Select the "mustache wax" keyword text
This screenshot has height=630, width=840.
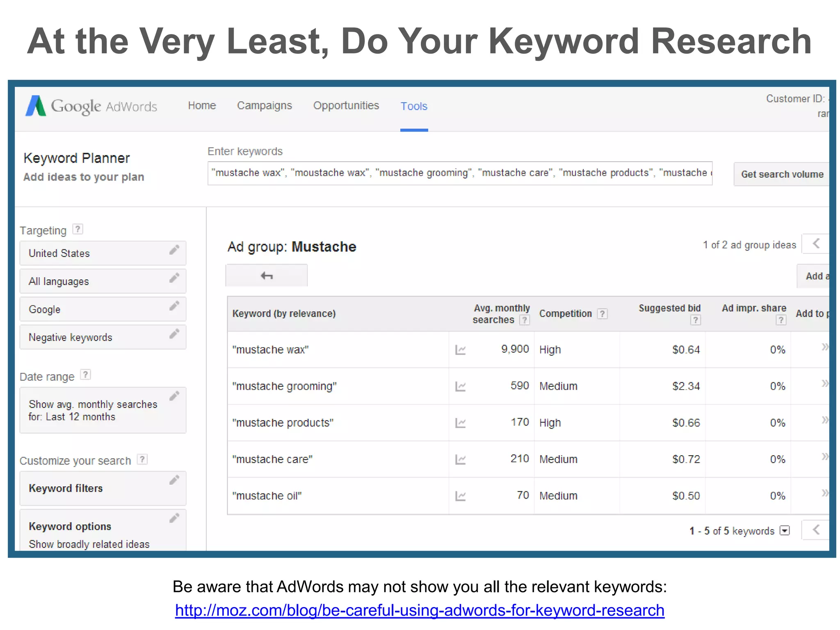point(270,350)
